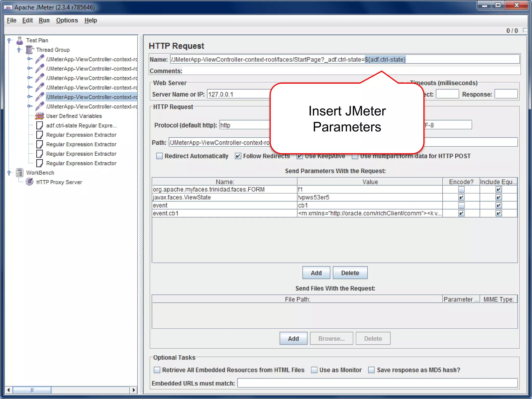Click Add under Send Files table
The height and width of the screenshot is (399, 532).
(x=293, y=338)
